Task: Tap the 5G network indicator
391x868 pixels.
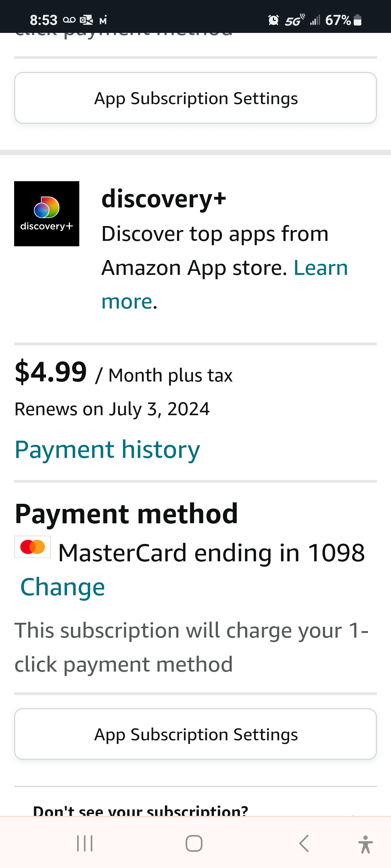Action: (x=294, y=20)
